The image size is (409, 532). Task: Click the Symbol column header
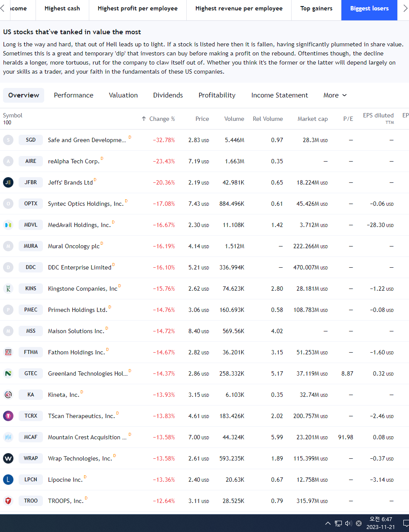[x=13, y=115]
